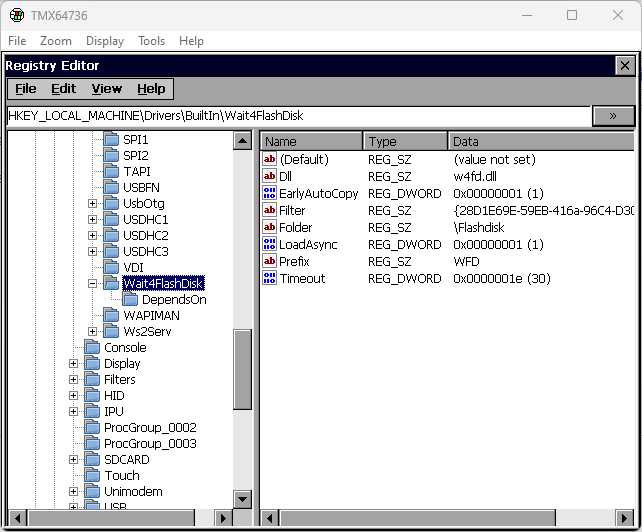Screen dimensions: 642x532
Task: Click the string icon beside Folder value
Action: coord(269,227)
